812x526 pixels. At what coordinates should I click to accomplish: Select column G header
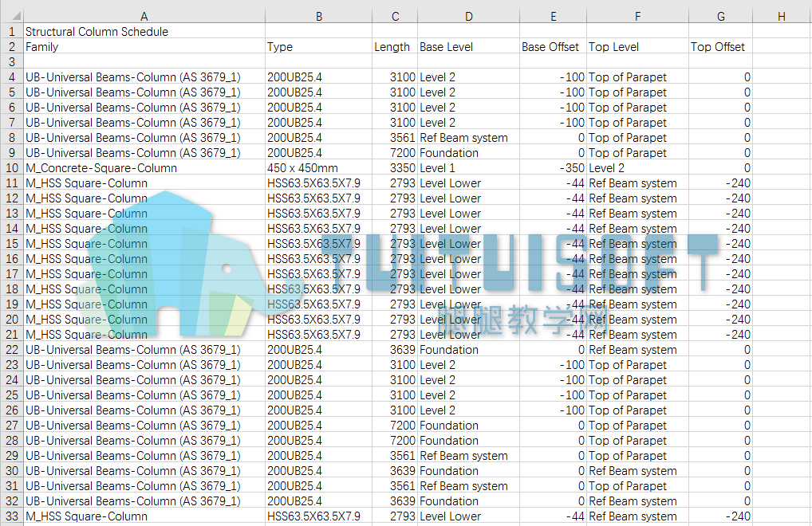click(720, 16)
